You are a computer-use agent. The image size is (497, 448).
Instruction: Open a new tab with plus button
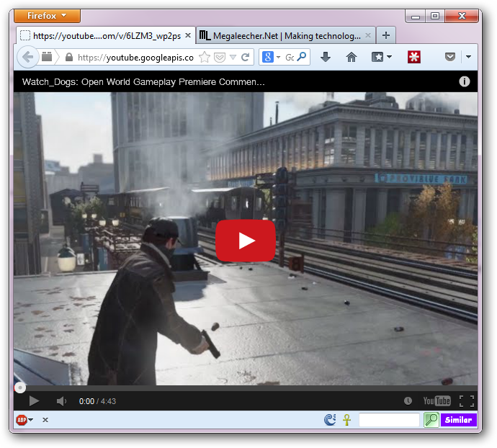click(x=386, y=35)
